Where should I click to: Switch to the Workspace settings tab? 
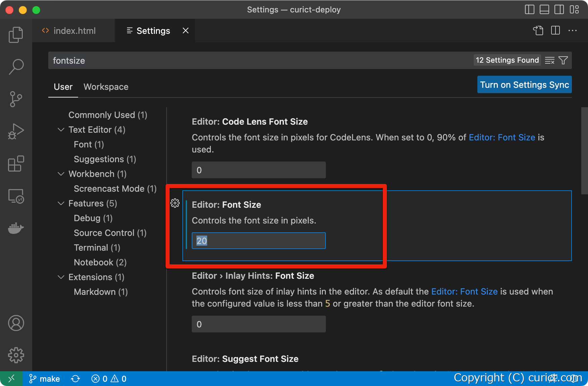106,87
